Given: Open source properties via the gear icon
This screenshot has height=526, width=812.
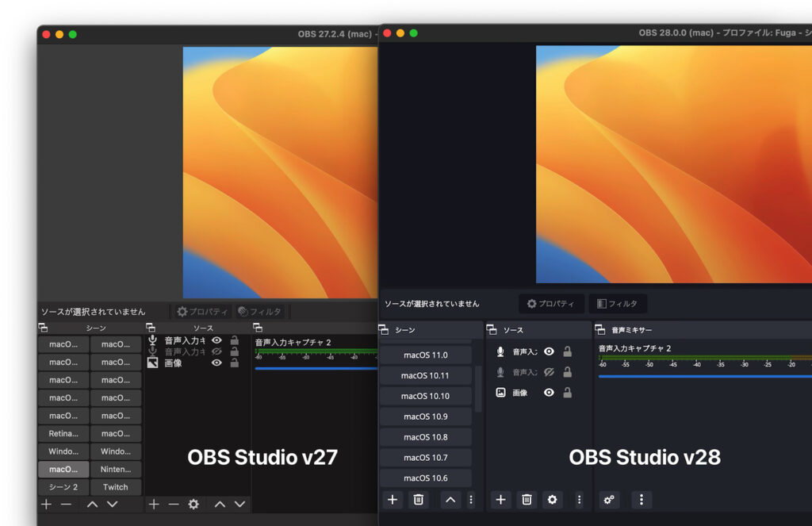Looking at the screenshot, I should coord(552,500).
